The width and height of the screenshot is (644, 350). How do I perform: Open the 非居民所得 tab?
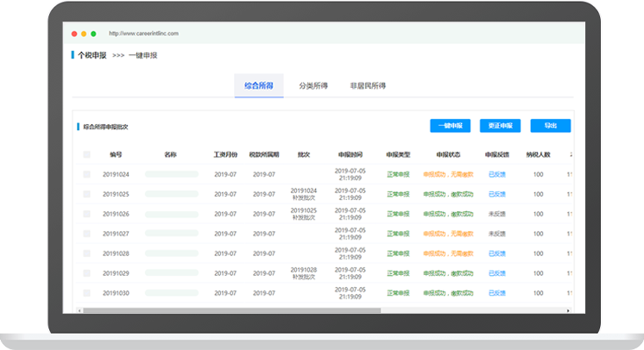368,86
